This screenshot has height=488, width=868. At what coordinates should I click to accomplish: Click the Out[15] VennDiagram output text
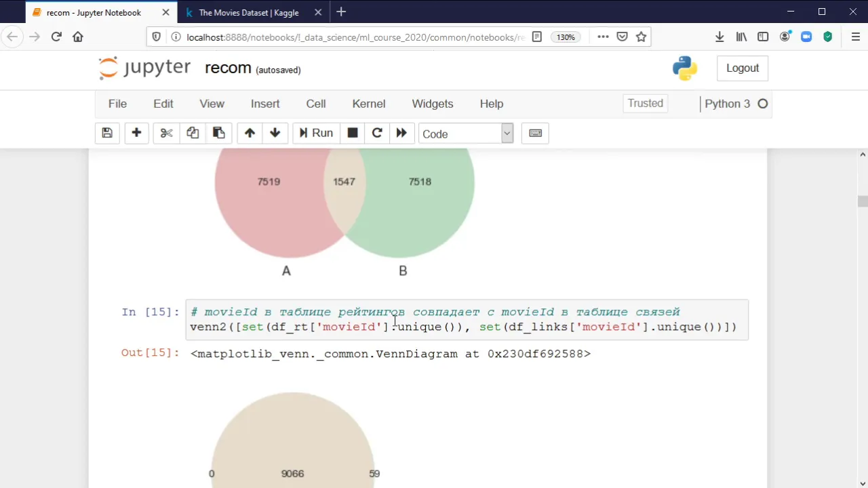coord(391,354)
